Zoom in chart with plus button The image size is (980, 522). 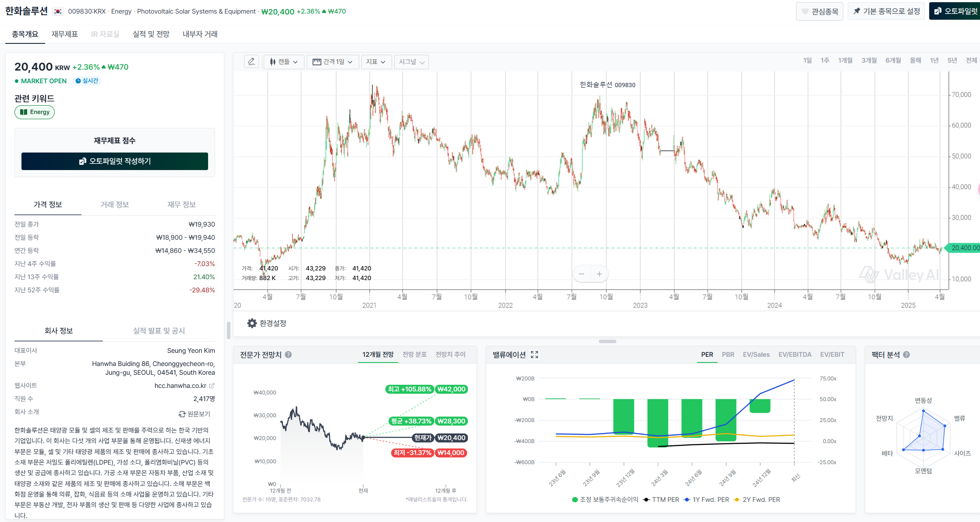click(599, 274)
